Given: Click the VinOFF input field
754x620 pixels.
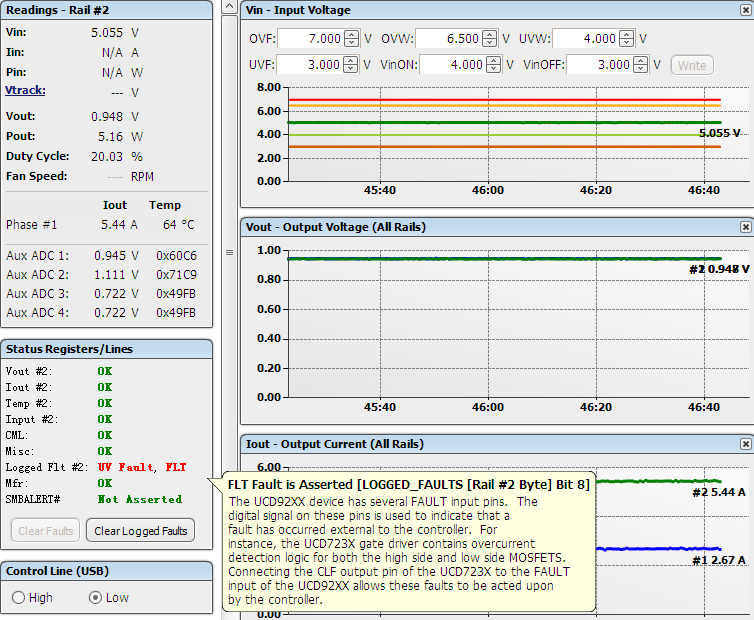Looking at the screenshot, I should pos(601,64).
